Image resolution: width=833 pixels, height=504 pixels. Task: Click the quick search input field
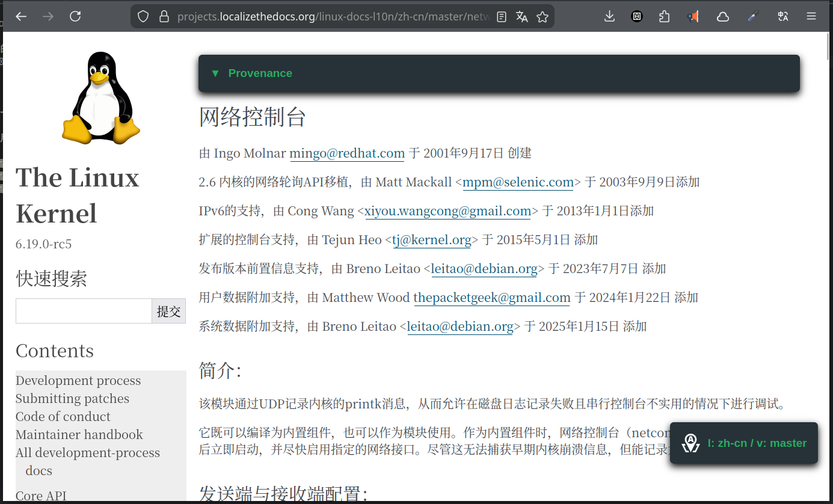click(84, 311)
